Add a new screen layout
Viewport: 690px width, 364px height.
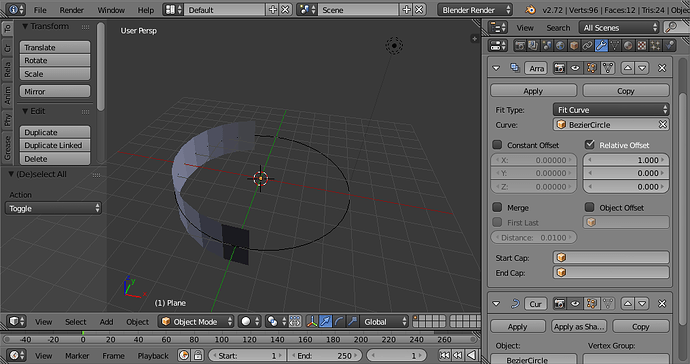point(273,10)
